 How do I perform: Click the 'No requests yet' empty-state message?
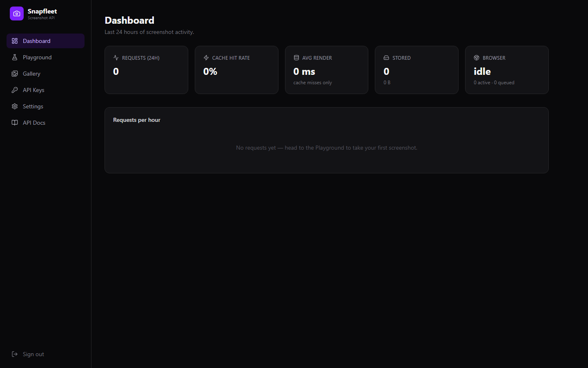[327, 148]
